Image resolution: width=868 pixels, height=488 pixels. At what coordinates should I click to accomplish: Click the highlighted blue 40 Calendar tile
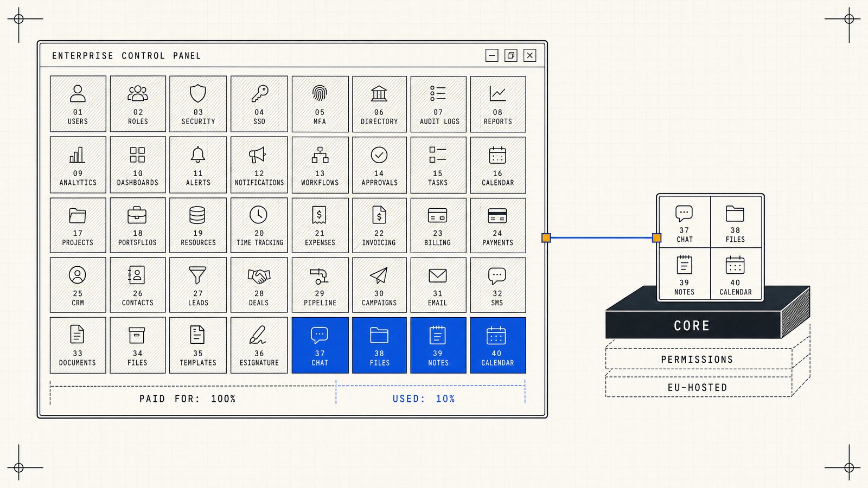(497, 345)
